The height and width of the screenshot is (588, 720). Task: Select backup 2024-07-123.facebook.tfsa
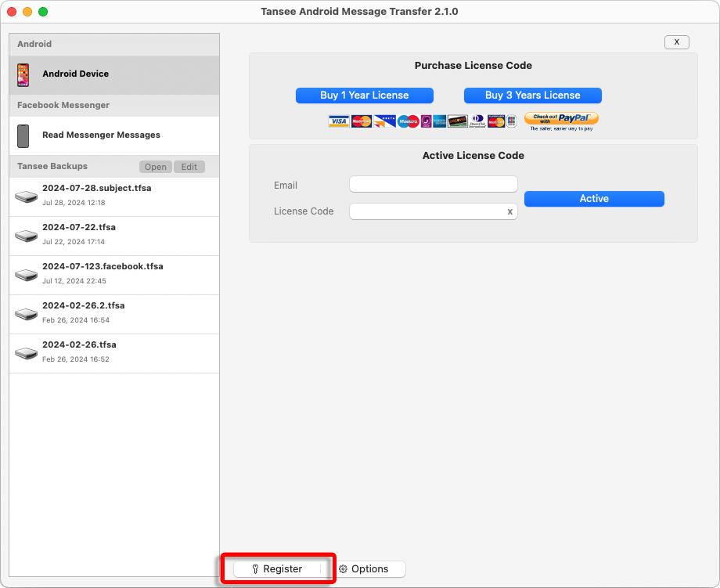(114, 275)
